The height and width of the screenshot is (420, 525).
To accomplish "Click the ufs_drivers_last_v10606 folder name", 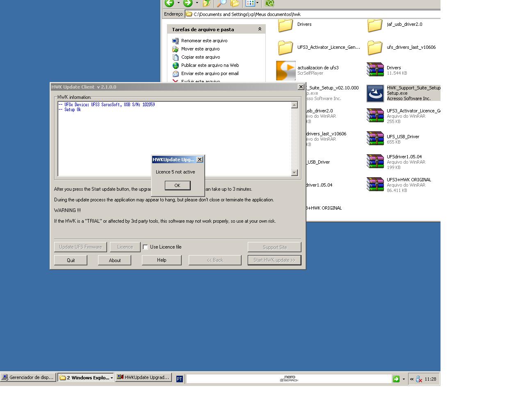I will (x=411, y=47).
